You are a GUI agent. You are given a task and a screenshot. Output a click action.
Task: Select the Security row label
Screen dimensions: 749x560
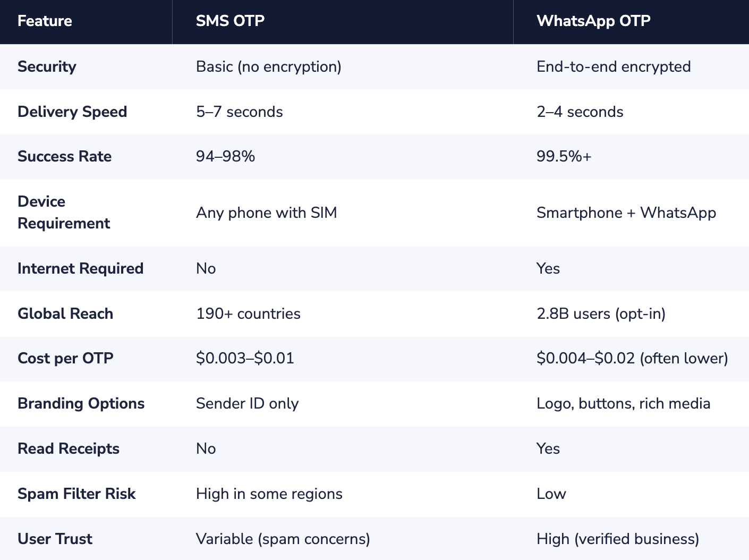tap(47, 67)
